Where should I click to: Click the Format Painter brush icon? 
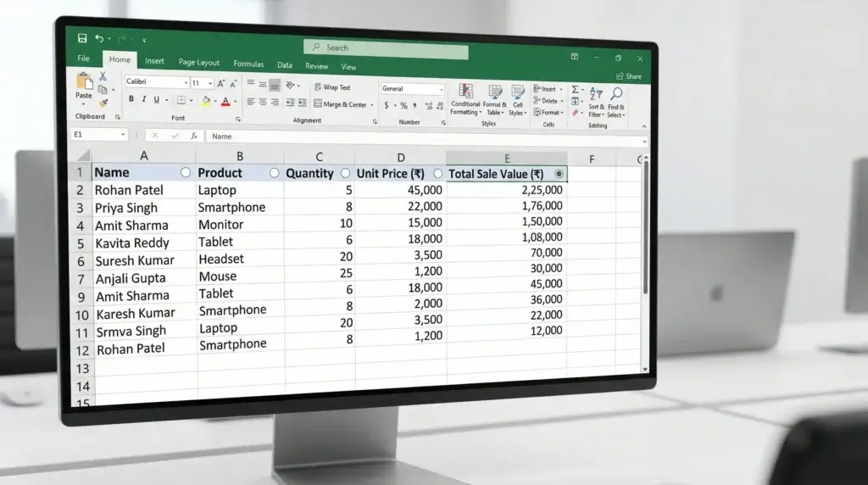coord(103,103)
